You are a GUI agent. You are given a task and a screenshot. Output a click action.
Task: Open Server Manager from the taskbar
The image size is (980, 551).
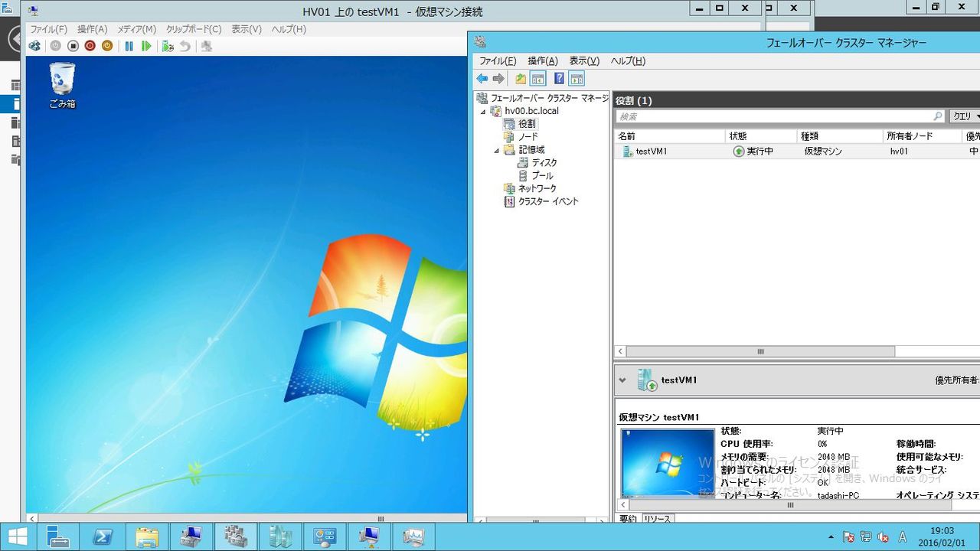58,536
